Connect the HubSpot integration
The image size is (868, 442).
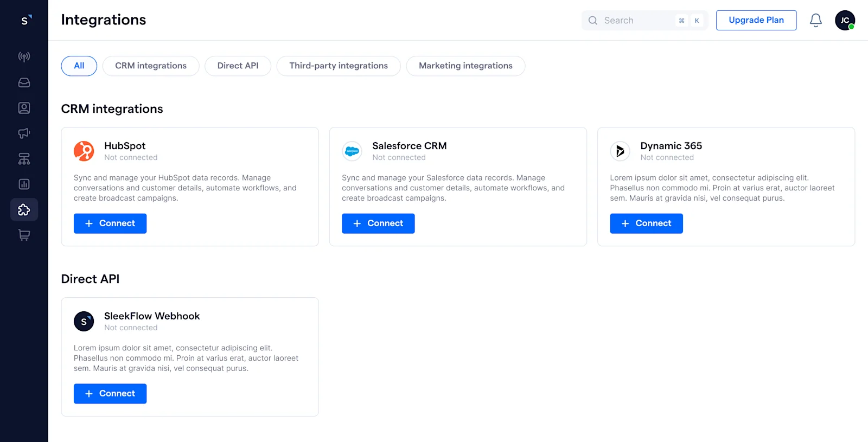tap(110, 223)
